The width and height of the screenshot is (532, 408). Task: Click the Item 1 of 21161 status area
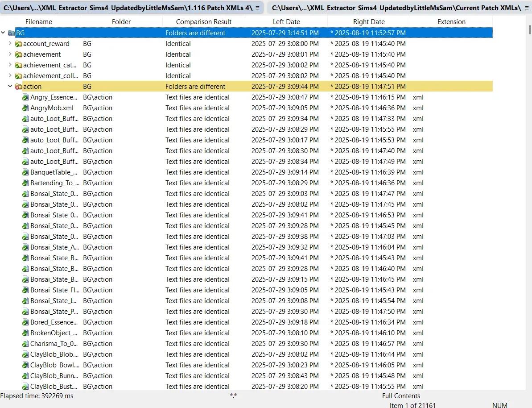point(412,405)
